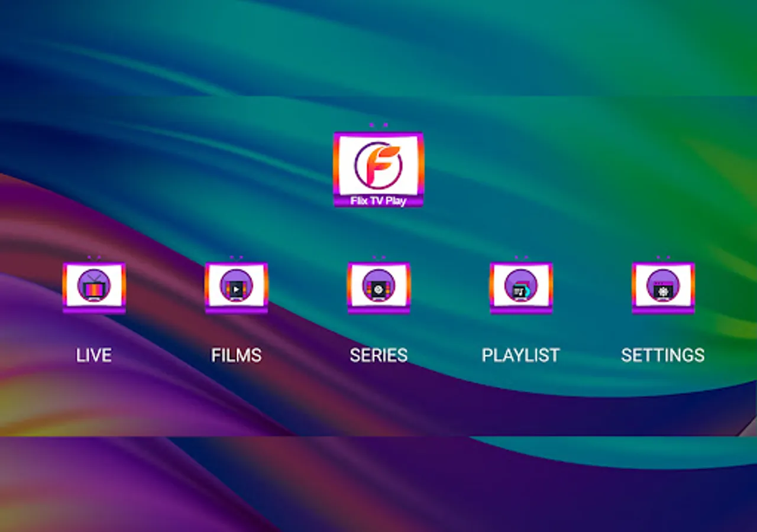This screenshot has height=532, width=757.
Task: Select the SETTINGS label
Action: [x=663, y=355]
